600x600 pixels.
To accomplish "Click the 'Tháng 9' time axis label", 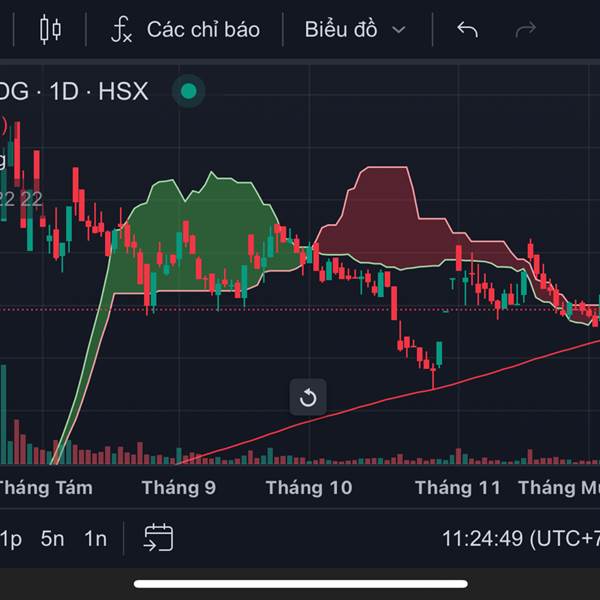I will [179, 488].
